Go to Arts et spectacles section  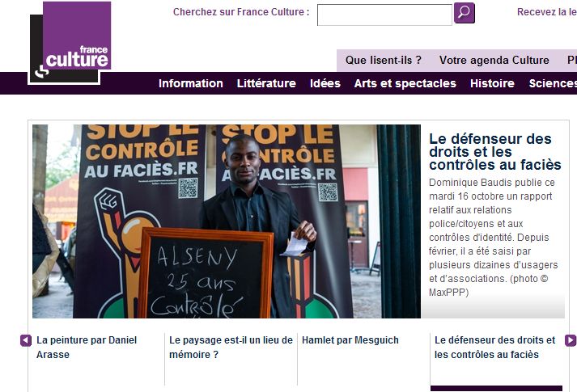[x=405, y=83]
